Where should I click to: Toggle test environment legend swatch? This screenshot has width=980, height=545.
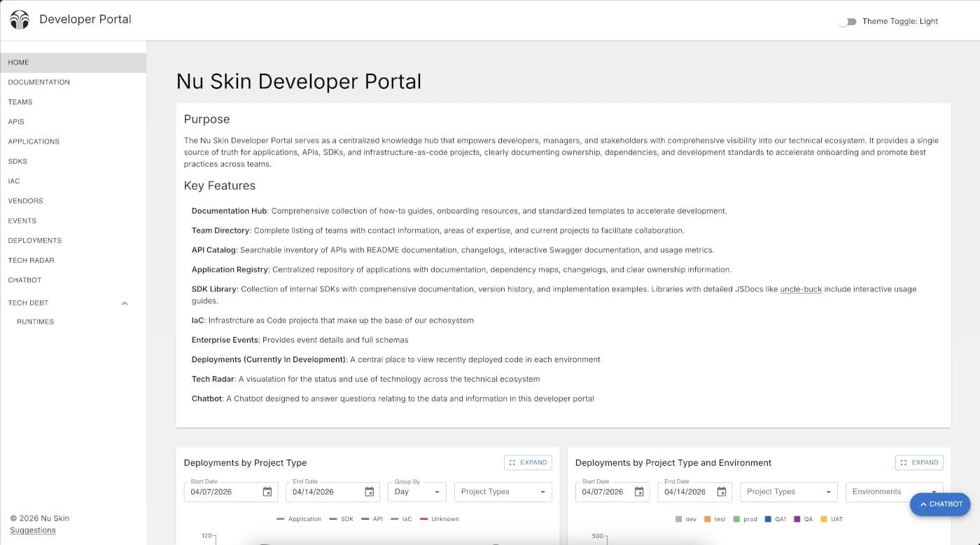point(708,519)
